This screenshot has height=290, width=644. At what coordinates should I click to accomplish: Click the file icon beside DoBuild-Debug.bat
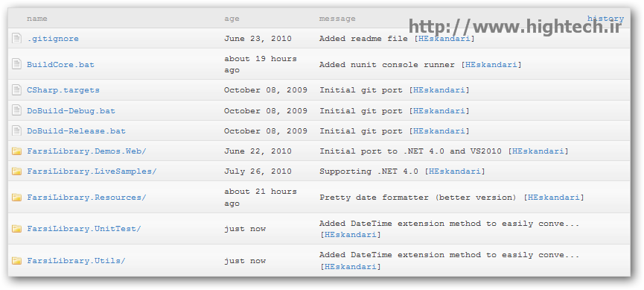pyautogui.click(x=16, y=110)
